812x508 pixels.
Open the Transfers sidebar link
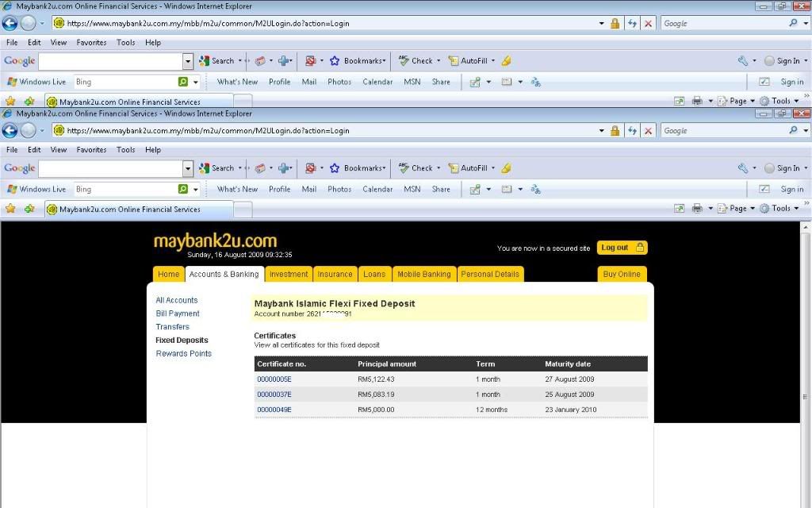172,327
